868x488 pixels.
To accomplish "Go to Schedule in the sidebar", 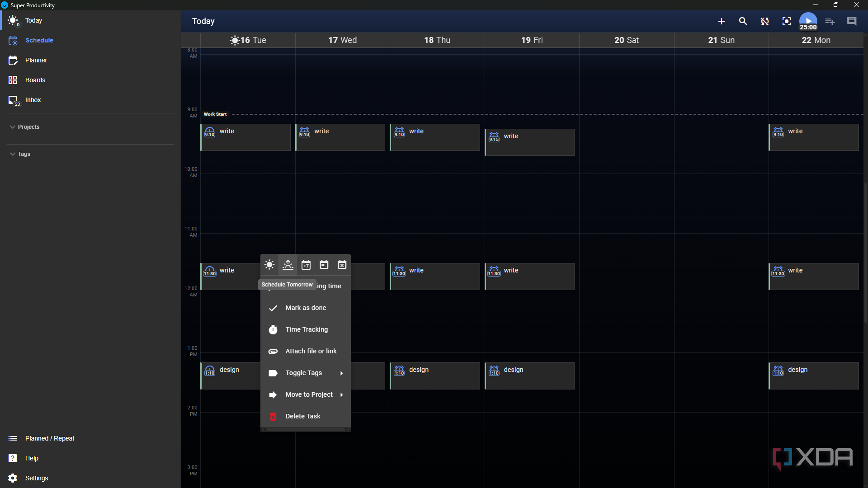I will click(90, 40).
